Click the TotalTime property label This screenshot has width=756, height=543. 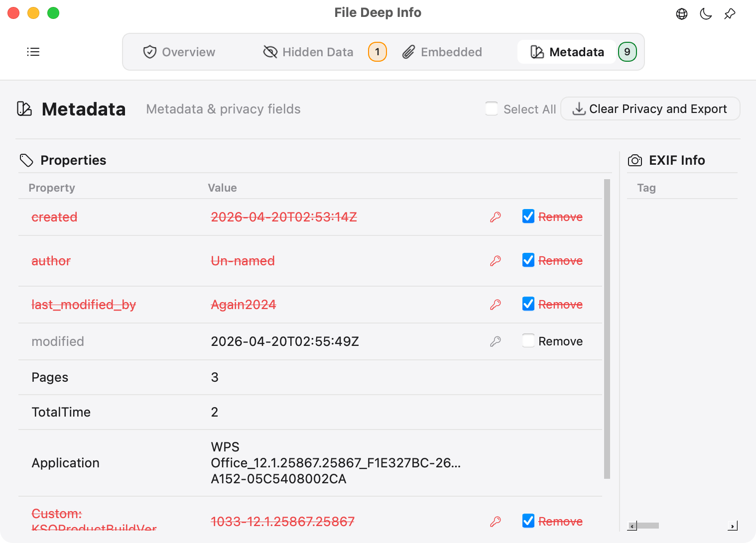[x=61, y=412]
